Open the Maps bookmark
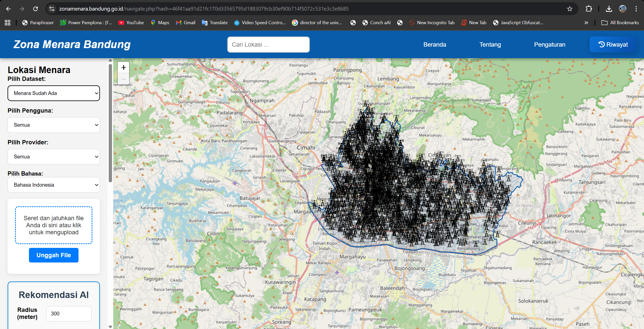The width and height of the screenshot is (644, 329). [160, 22]
